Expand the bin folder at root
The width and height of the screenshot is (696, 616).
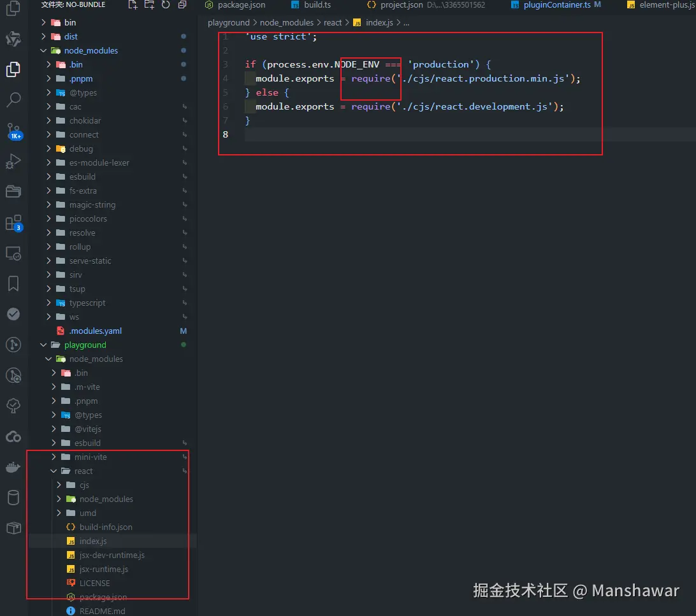pos(113,22)
